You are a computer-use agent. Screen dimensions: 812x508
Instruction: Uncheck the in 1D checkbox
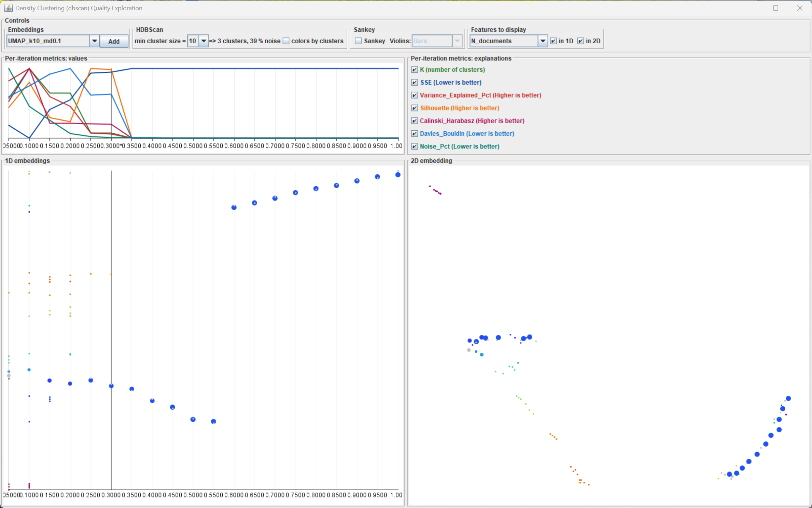click(554, 41)
